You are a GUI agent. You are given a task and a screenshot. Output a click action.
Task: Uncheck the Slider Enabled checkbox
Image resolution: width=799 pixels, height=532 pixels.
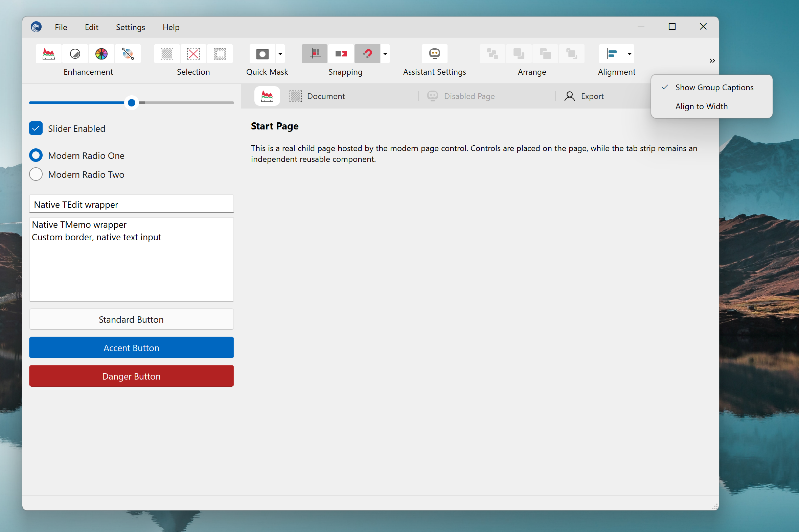36,128
